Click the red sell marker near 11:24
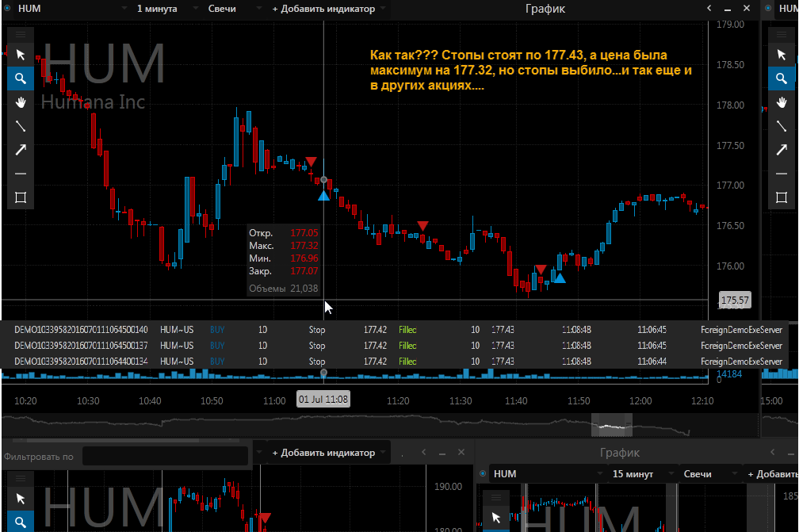This screenshot has height=532, width=799. (422, 226)
